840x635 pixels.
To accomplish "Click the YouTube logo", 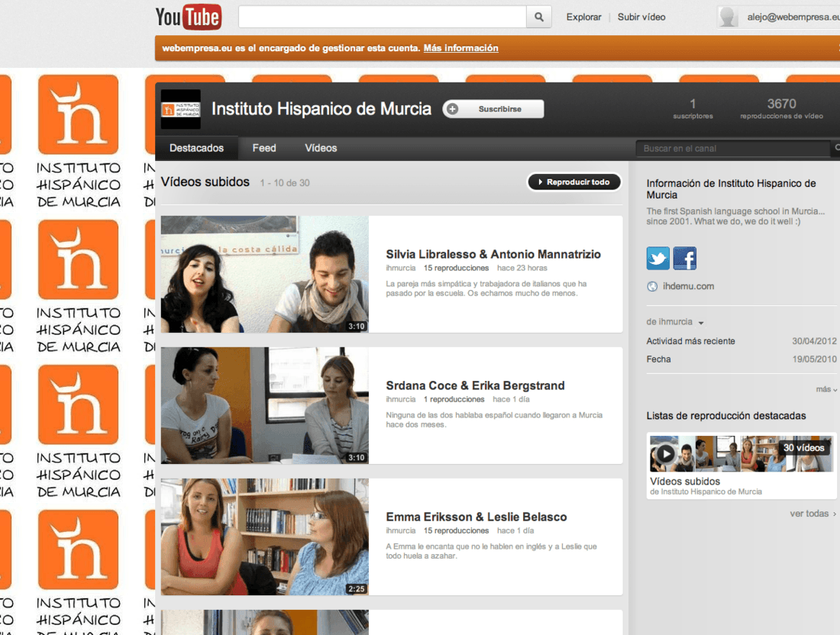I will [x=188, y=17].
